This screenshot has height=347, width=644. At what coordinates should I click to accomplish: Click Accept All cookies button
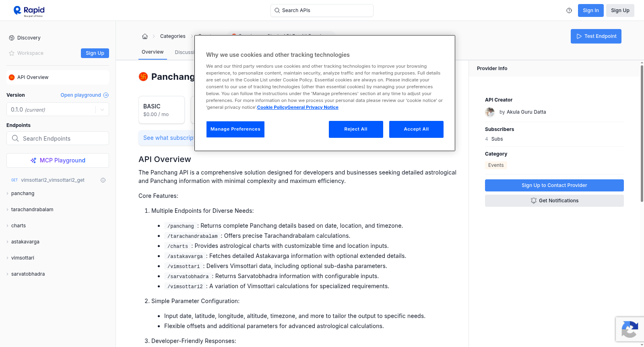coord(416,129)
